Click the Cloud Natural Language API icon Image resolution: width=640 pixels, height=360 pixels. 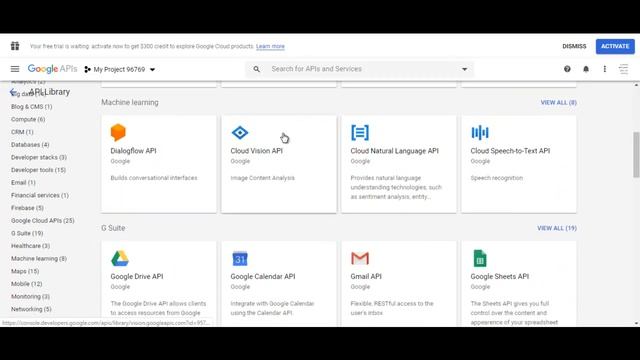click(360, 133)
